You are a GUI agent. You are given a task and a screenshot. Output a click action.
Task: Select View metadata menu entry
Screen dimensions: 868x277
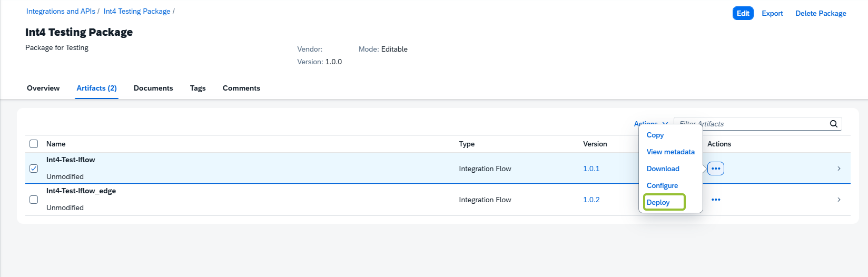coord(670,152)
